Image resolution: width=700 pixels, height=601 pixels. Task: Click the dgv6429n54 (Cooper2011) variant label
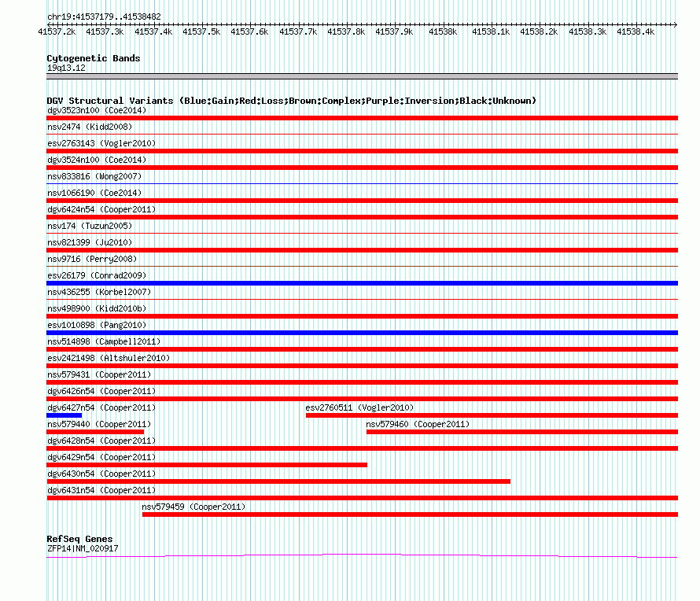click(x=101, y=457)
